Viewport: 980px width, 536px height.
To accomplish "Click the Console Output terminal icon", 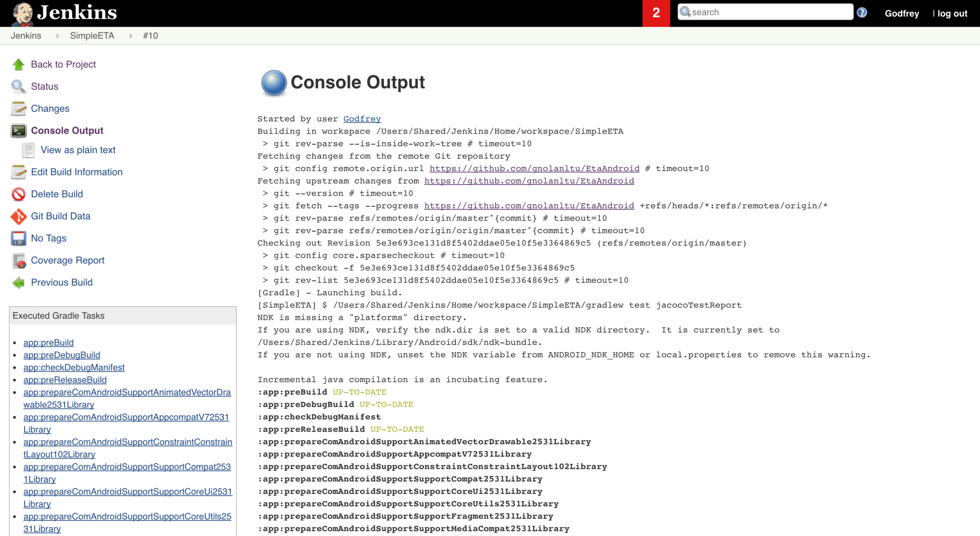I will 18,131.
